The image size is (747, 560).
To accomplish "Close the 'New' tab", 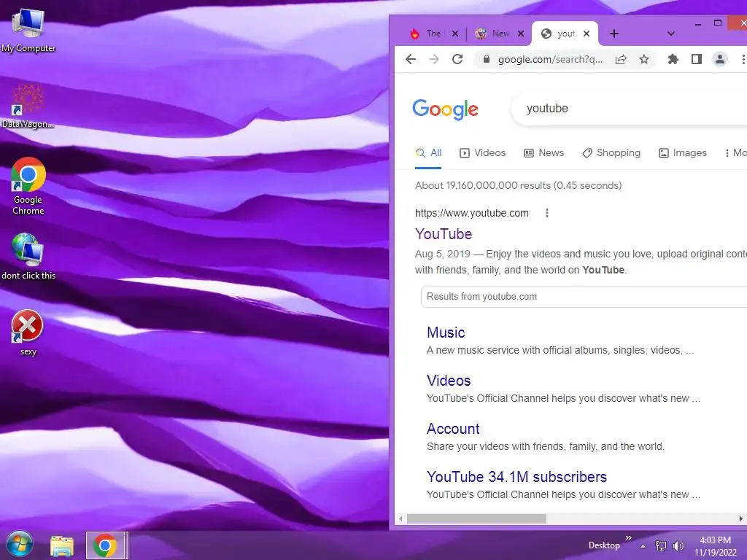I will coord(521,34).
